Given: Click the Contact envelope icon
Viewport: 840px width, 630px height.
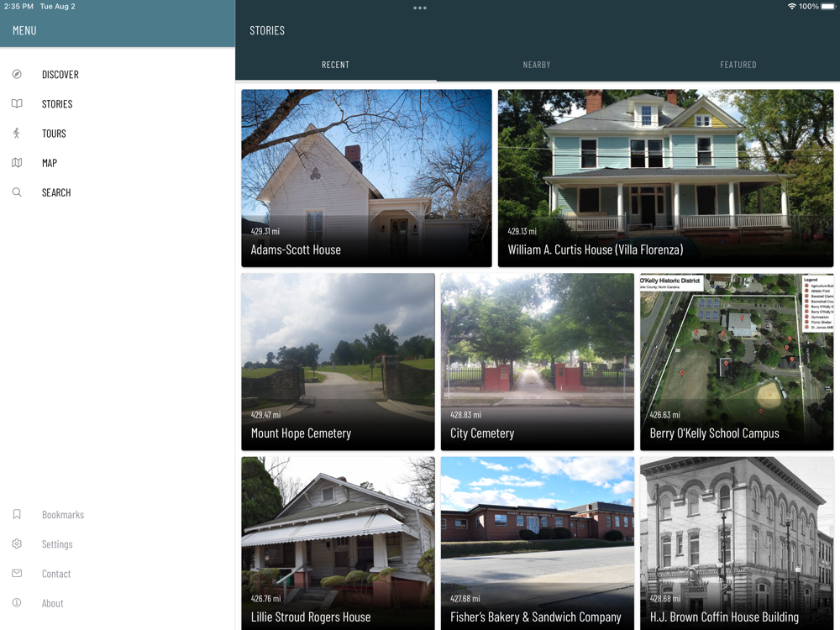Looking at the screenshot, I should tap(17, 574).
